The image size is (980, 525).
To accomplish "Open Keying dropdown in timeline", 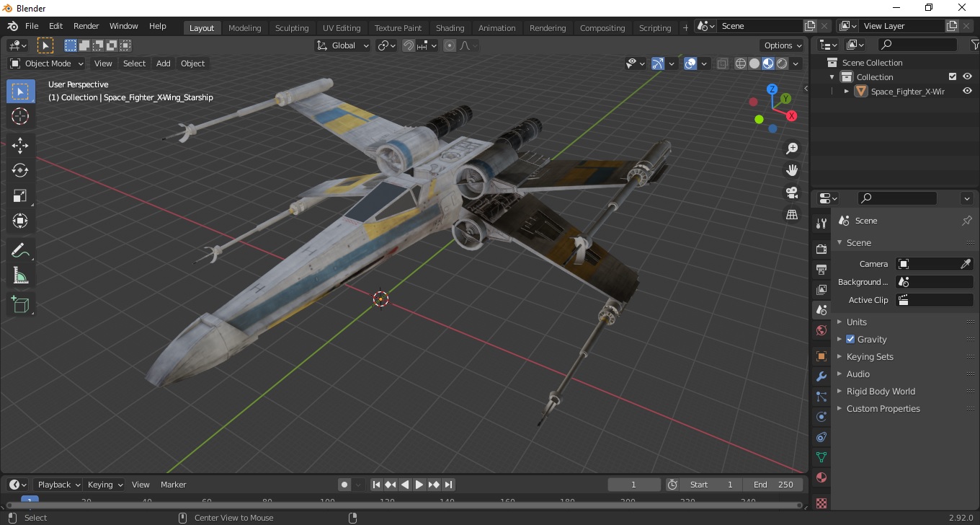I will (104, 485).
